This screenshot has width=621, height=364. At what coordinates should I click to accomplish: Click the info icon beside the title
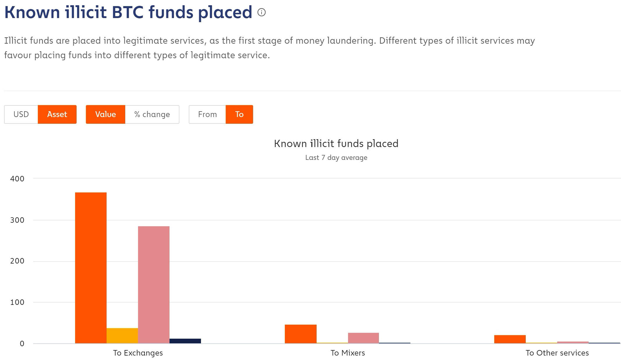pos(262,12)
